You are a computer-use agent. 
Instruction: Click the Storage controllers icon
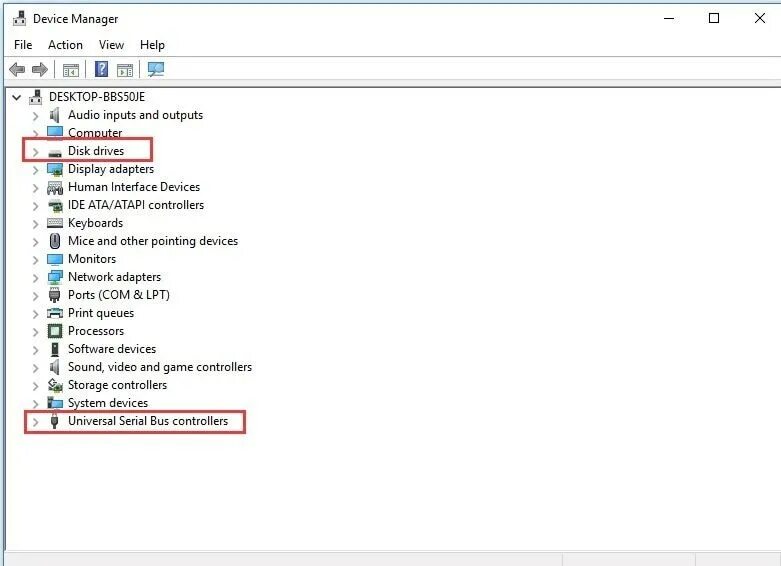55,385
